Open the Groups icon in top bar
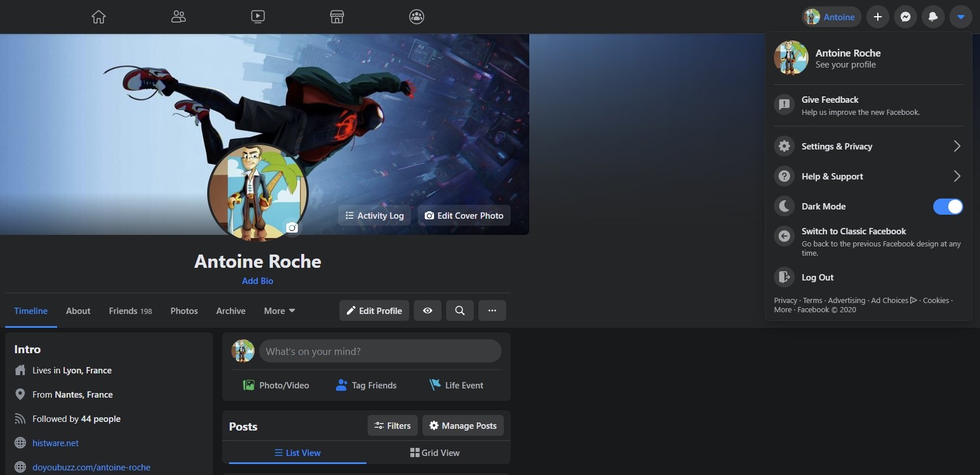 [417, 17]
